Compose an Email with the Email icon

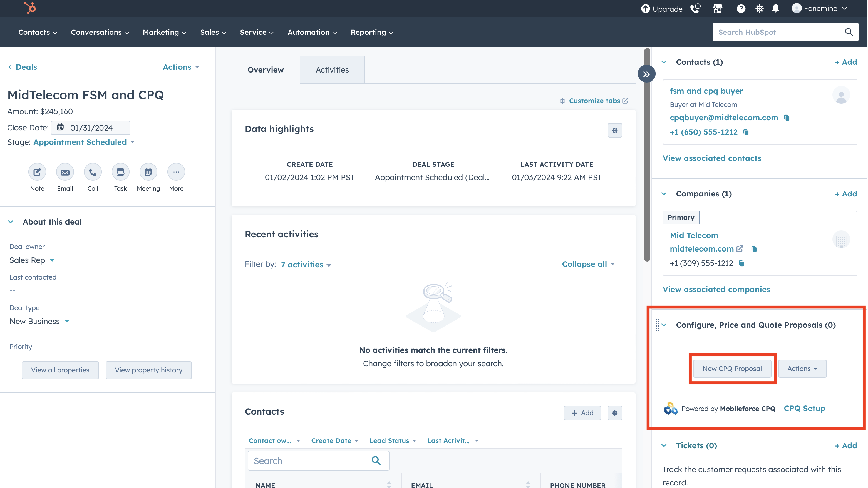(65, 172)
